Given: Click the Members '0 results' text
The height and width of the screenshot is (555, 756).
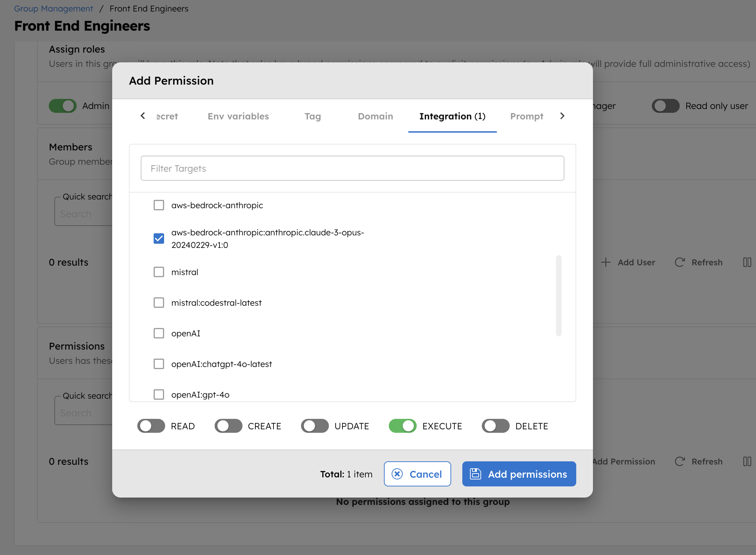Looking at the screenshot, I should (x=68, y=262).
